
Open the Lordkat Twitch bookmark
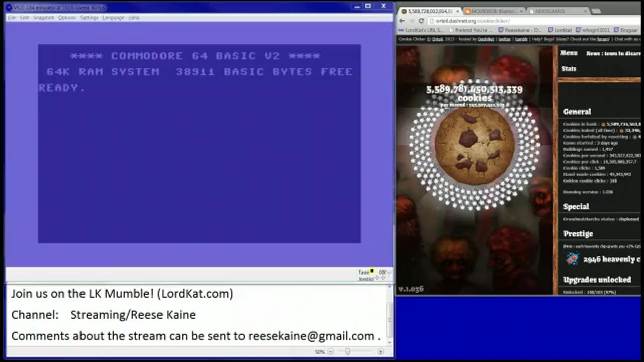click(559, 30)
